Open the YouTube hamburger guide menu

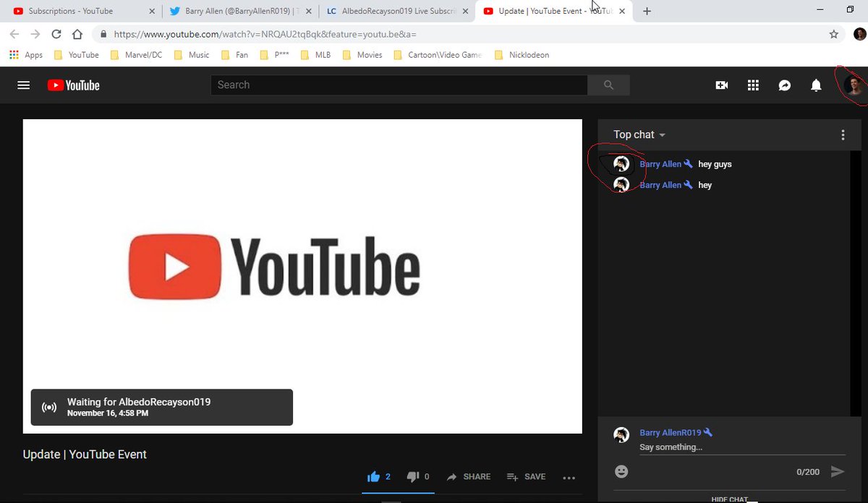(23, 85)
